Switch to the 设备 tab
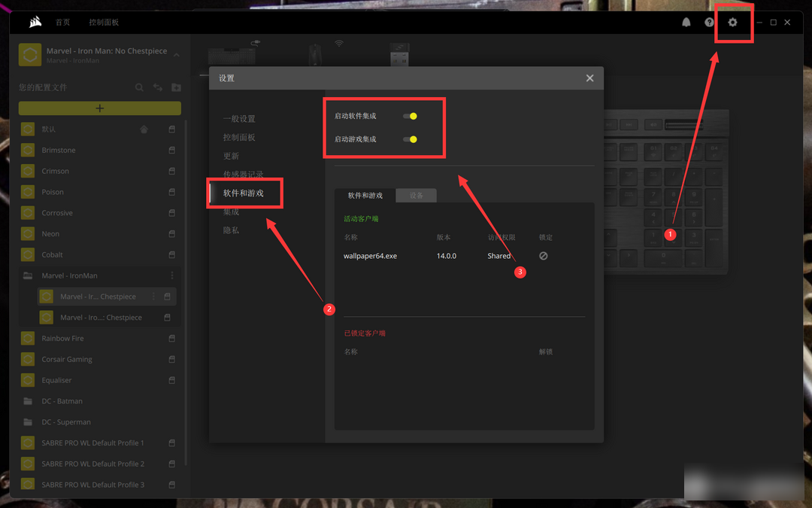The image size is (812, 508). (x=417, y=196)
